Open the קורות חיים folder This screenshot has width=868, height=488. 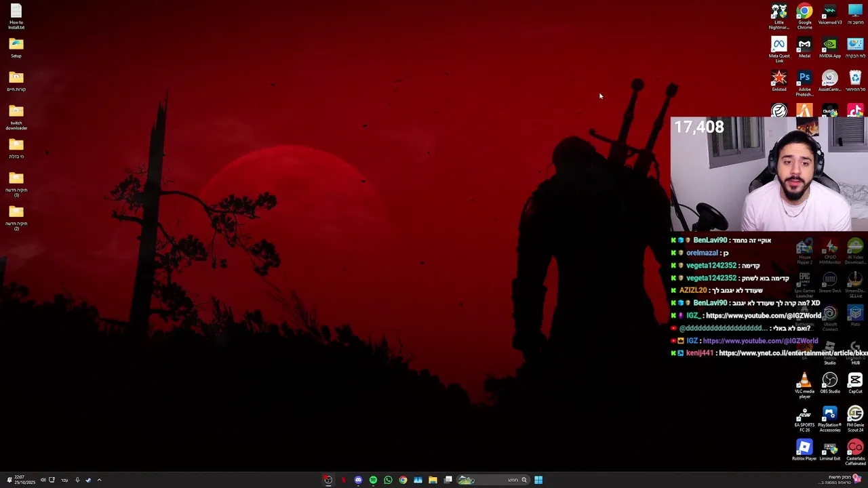click(x=16, y=81)
